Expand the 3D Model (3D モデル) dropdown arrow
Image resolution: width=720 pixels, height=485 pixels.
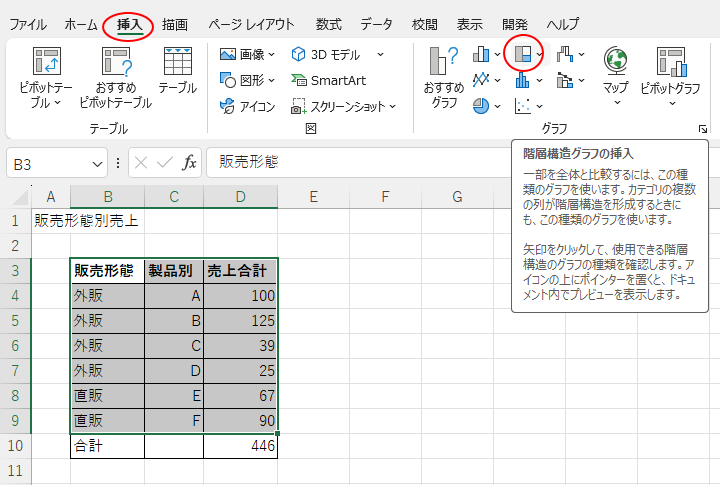(381, 54)
